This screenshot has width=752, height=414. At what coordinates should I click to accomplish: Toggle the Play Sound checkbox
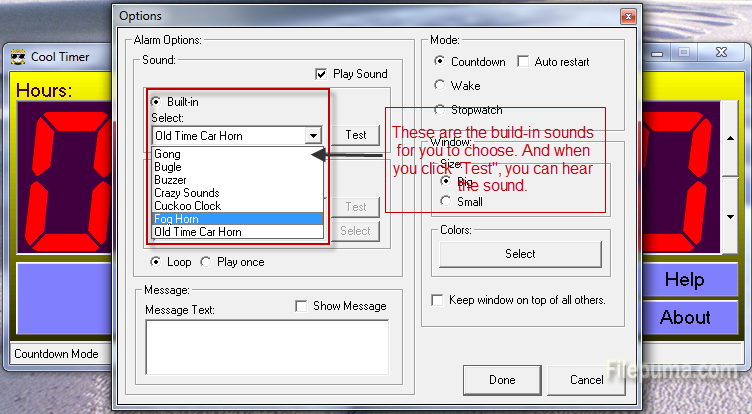coord(321,74)
